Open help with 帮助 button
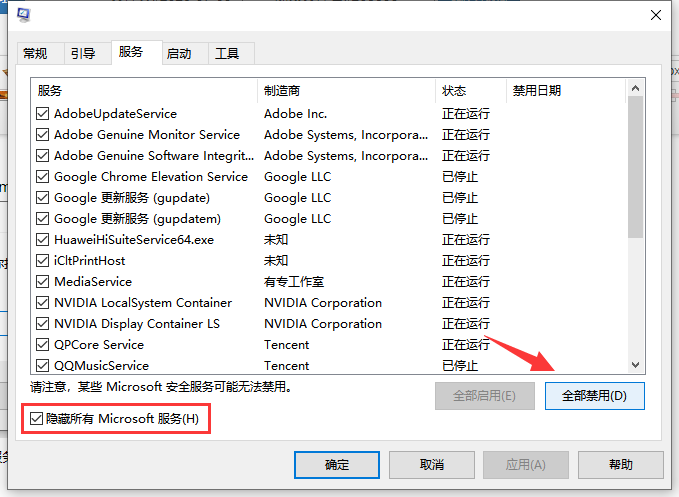The image size is (679, 497). tap(620, 464)
